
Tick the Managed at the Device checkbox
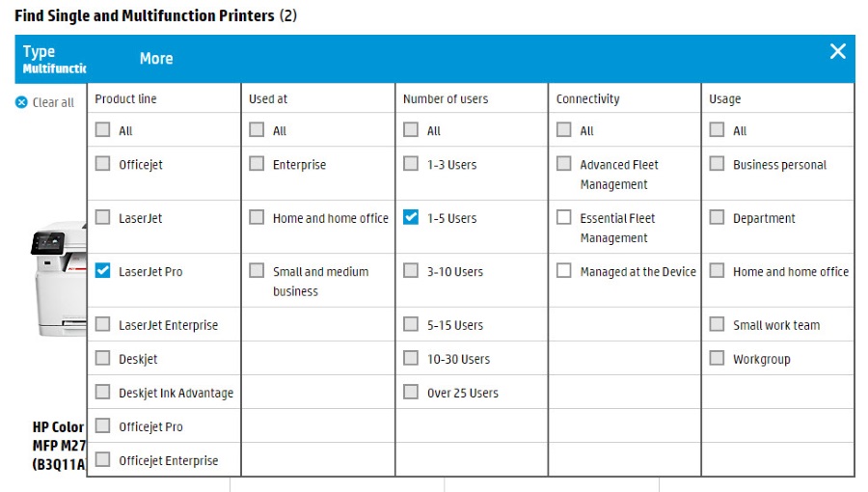point(564,271)
